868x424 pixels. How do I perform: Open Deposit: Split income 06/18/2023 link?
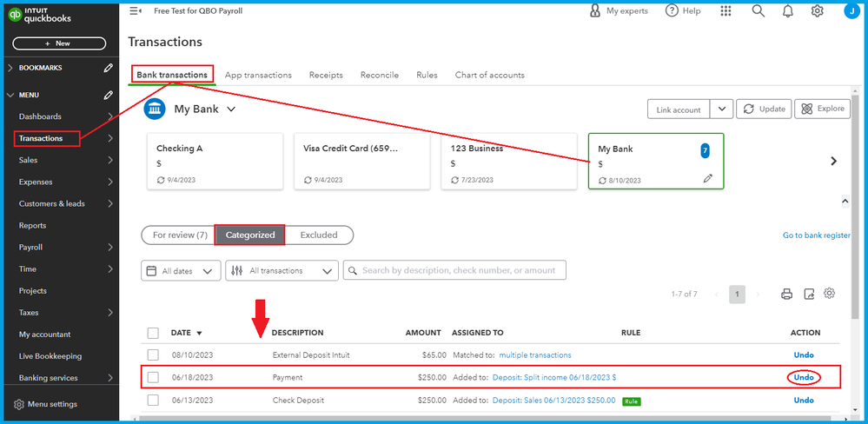[x=554, y=377]
